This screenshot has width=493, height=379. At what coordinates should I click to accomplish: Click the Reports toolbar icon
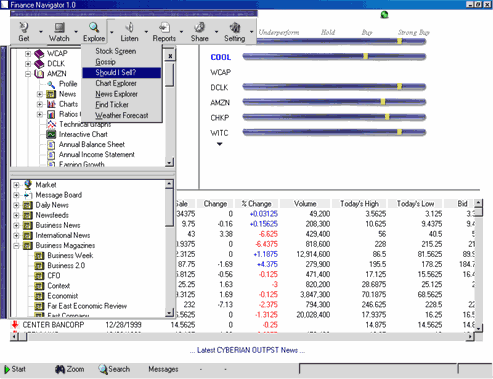pos(164,27)
